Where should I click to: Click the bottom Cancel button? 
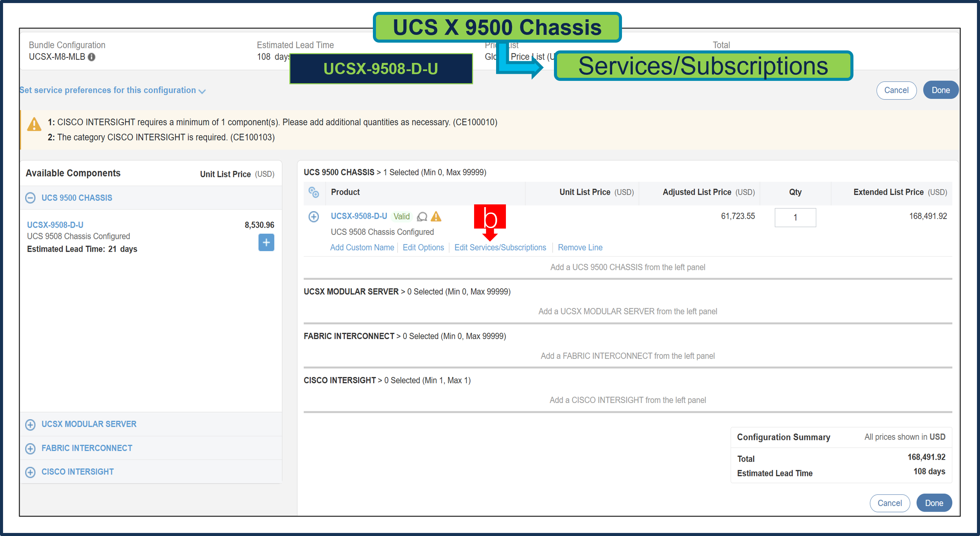point(889,503)
